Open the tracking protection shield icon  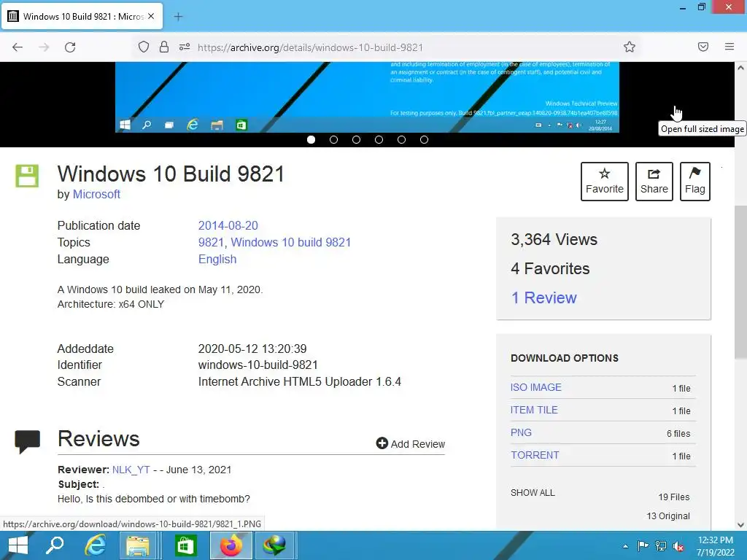pyautogui.click(x=144, y=47)
